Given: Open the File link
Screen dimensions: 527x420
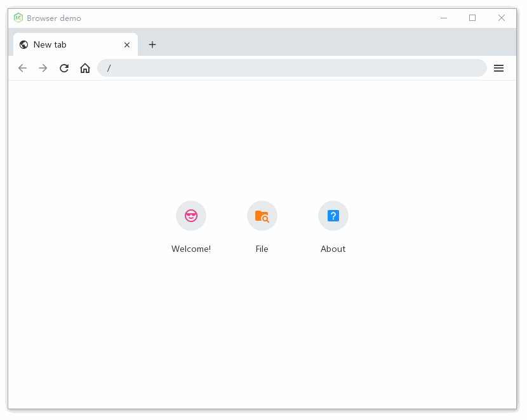Looking at the screenshot, I should click(262, 249).
